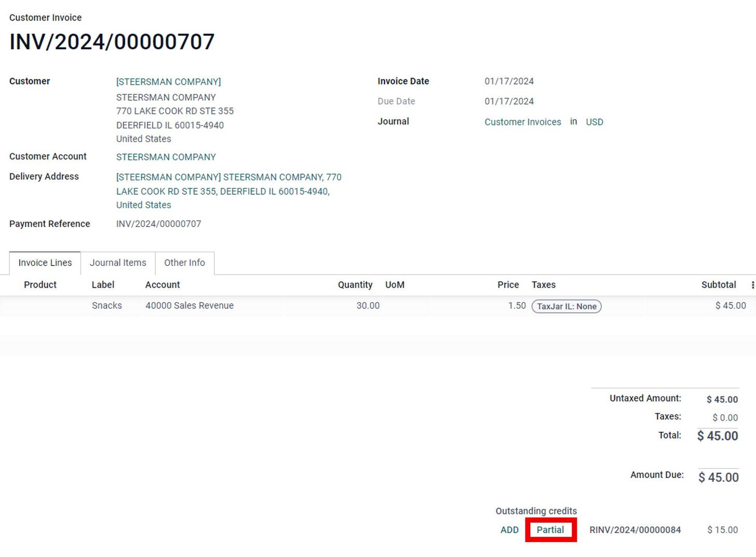Sort lines by the Price column header
This screenshot has width=756, height=557.
508,285
